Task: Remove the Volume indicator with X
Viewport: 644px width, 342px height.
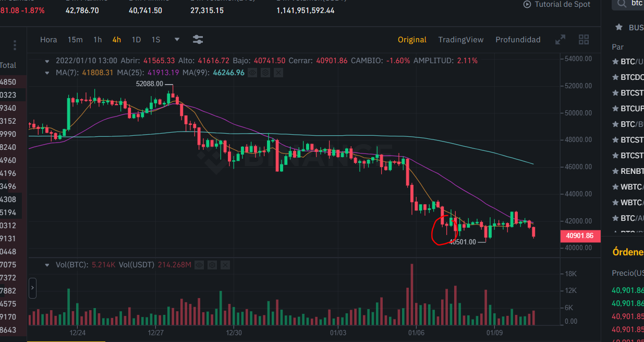Action: tap(225, 265)
